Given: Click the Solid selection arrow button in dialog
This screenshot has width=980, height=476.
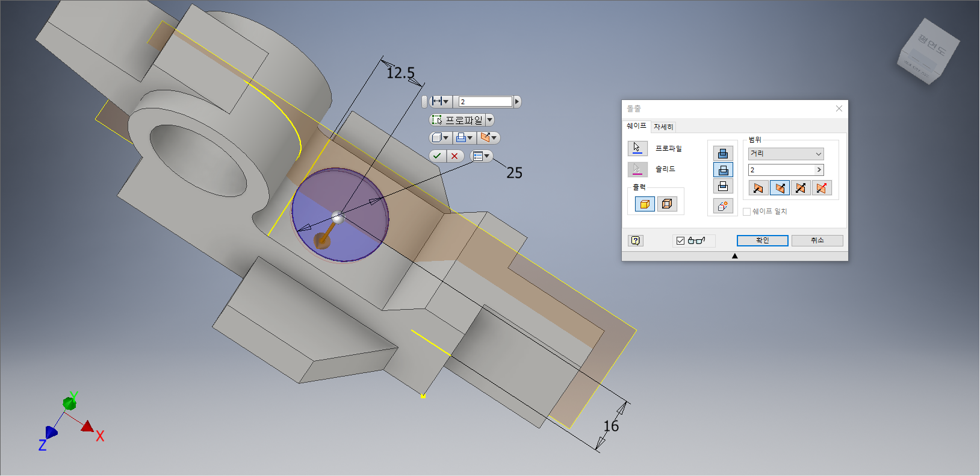Looking at the screenshot, I should pyautogui.click(x=637, y=169).
